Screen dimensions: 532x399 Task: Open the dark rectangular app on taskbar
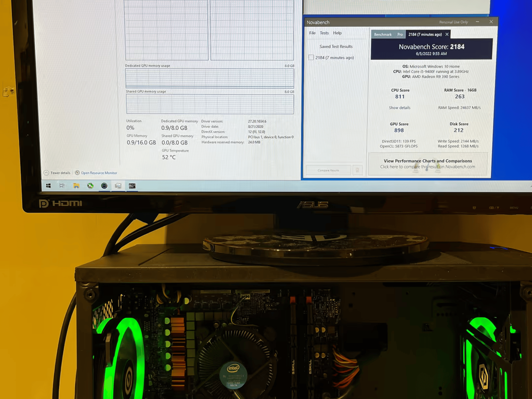click(x=132, y=186)
